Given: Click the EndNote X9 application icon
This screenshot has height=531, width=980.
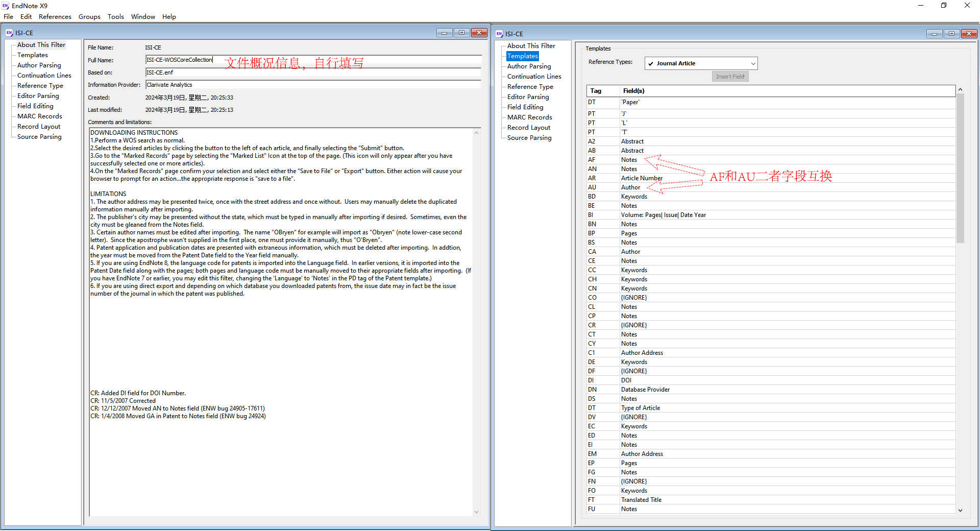Looking at the screenshot, I should [5, 6].
